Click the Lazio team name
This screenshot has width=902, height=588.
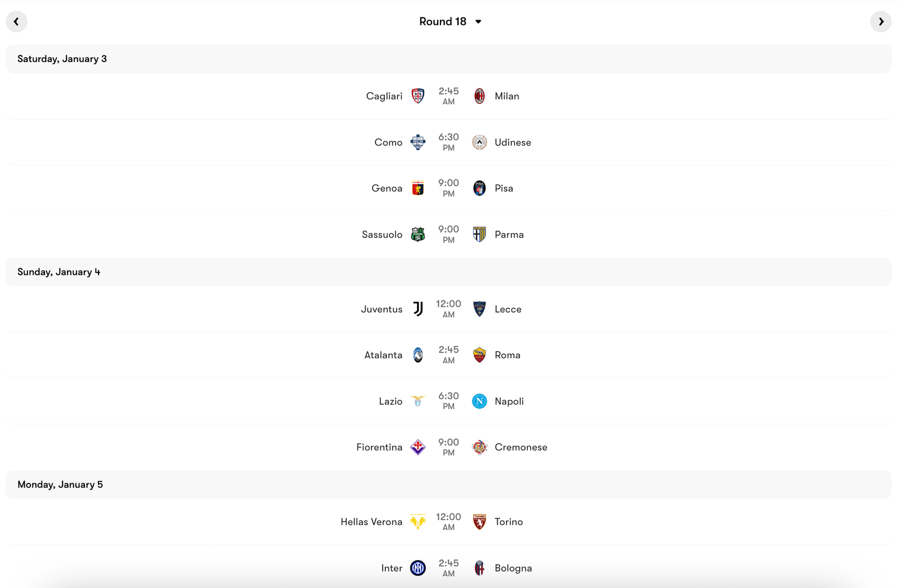click(390, 401)
